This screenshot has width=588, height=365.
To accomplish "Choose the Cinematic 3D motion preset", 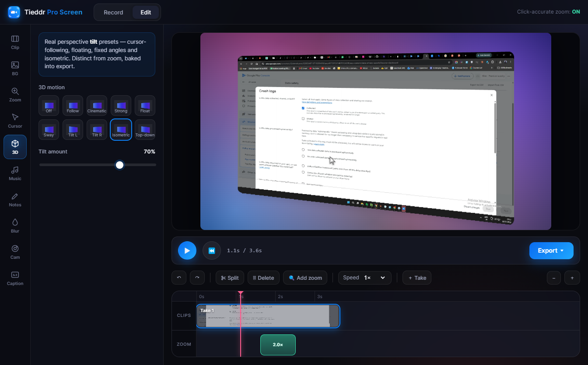I will point(97,105).
